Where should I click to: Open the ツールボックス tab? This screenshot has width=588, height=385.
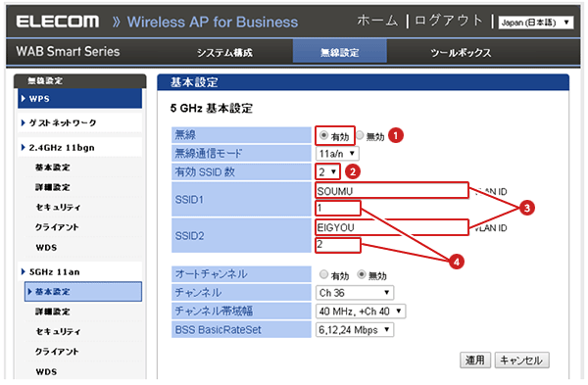461,53
